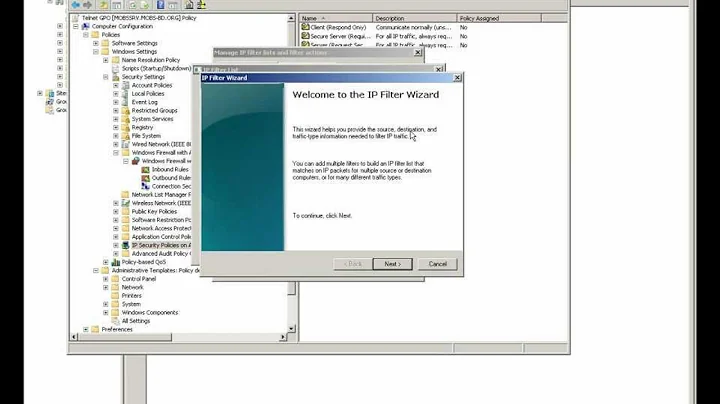This screenshot has height=404, width=720.
Task: Click the Windows Firewall shield icon in tree
Action: click(135, 161)
